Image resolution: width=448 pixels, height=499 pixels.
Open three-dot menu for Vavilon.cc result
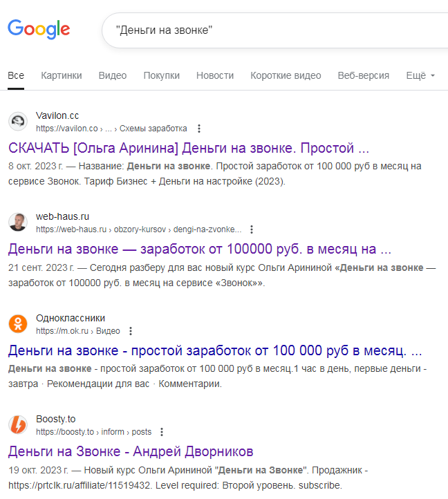199,129
